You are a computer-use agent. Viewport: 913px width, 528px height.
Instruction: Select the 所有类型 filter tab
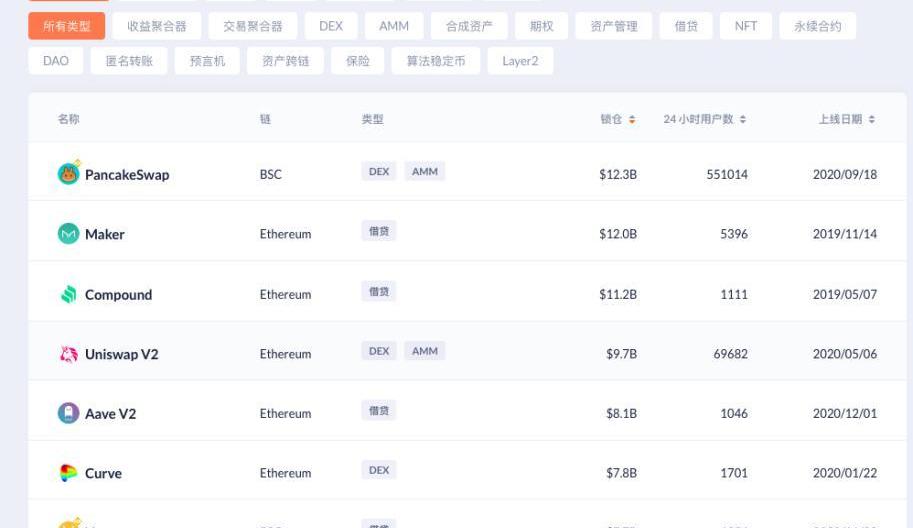point(67,26)
